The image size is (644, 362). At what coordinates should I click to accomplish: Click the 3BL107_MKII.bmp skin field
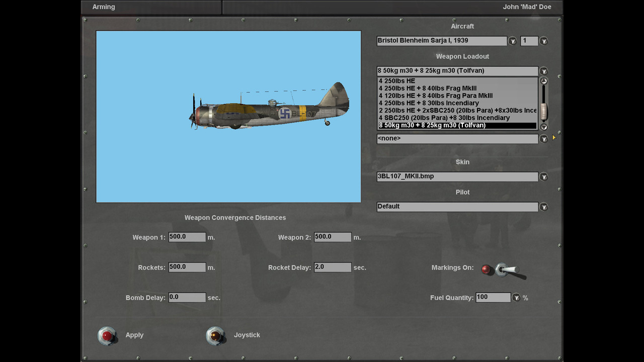point(457,176)
